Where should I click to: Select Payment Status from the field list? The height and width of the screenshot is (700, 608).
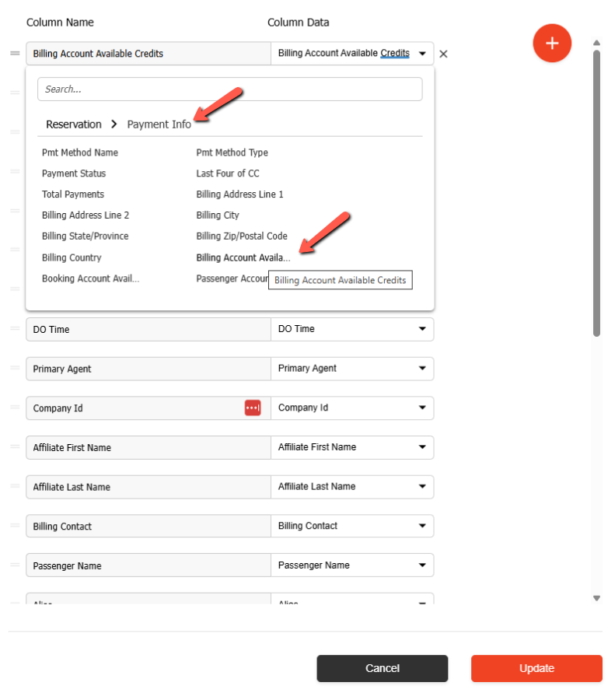[x=74, y=173]
